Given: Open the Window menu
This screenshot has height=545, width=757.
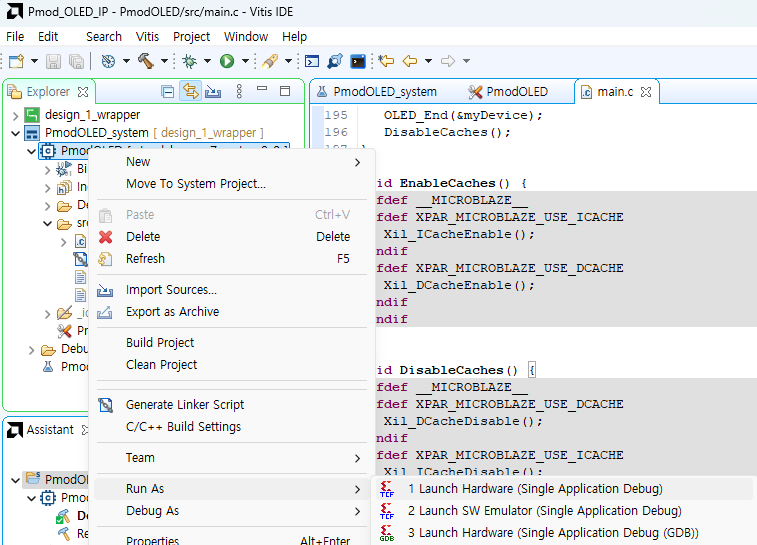Looking at the screenshot, I should coord(246,37).
